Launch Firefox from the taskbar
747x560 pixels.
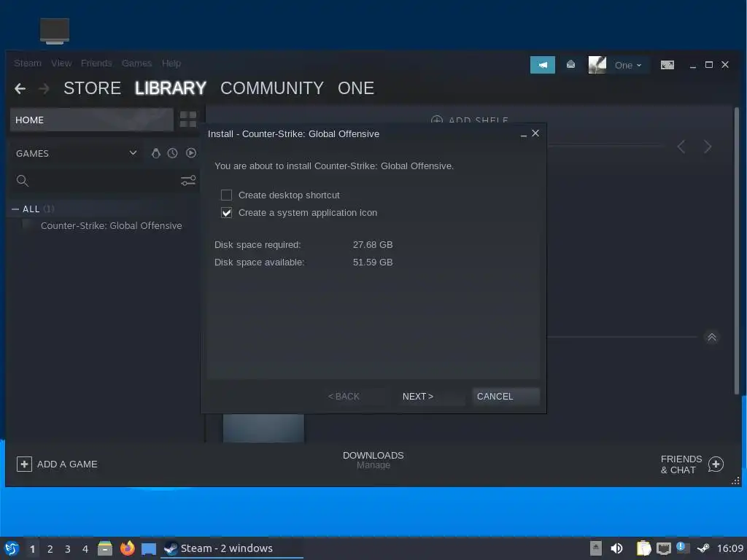click(x=127, y=548)
